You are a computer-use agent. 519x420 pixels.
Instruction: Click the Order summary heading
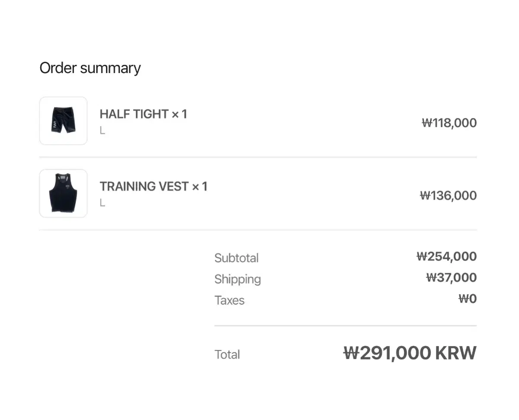tap(90, 68)
